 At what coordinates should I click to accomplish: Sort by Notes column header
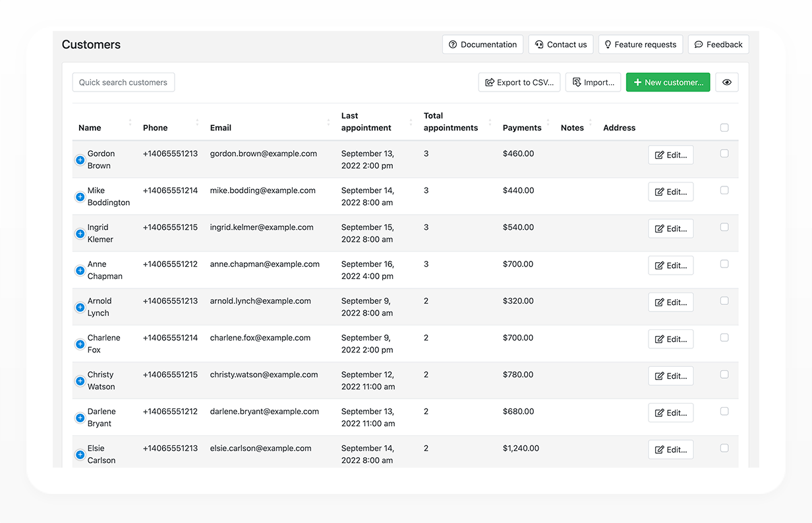coord(572,128)
